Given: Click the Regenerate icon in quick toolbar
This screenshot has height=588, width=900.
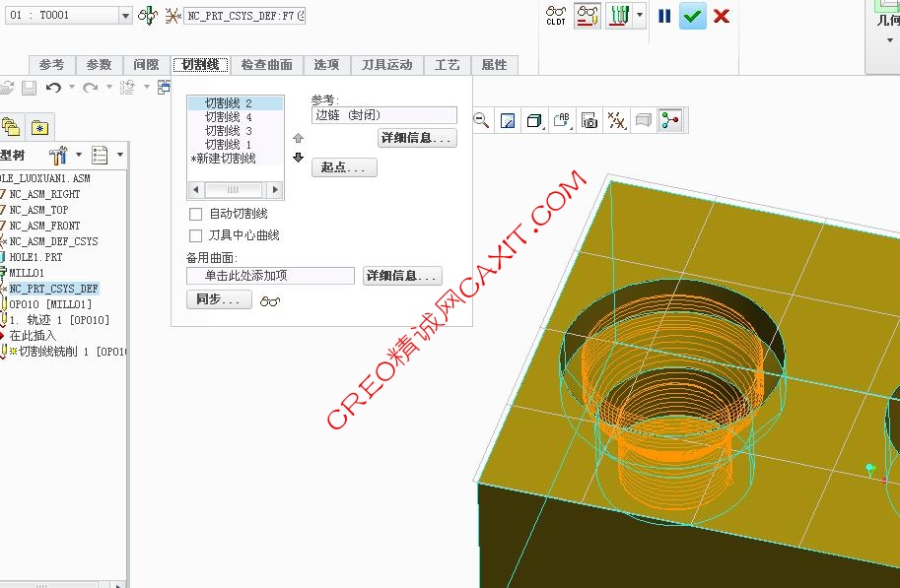Looking at the screenshot, I should pos(127,88).
